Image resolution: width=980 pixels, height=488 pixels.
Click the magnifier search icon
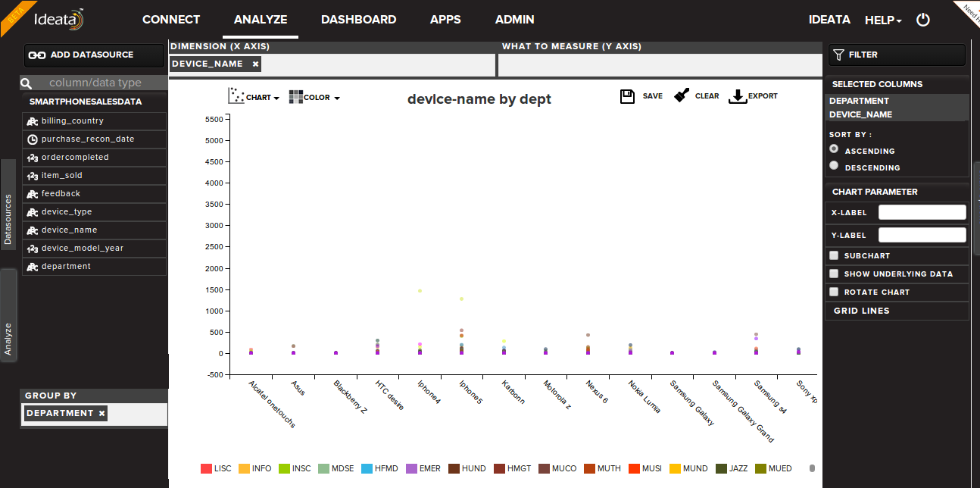[26, 83]
